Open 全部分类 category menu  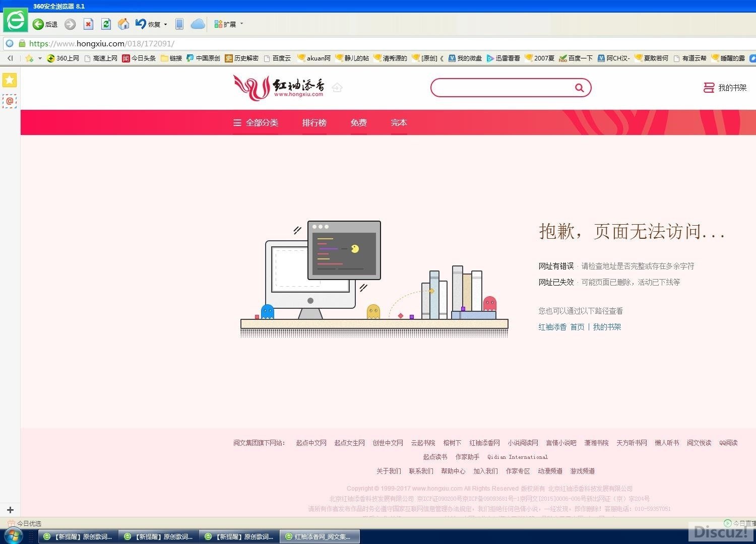tap(256, 123)
